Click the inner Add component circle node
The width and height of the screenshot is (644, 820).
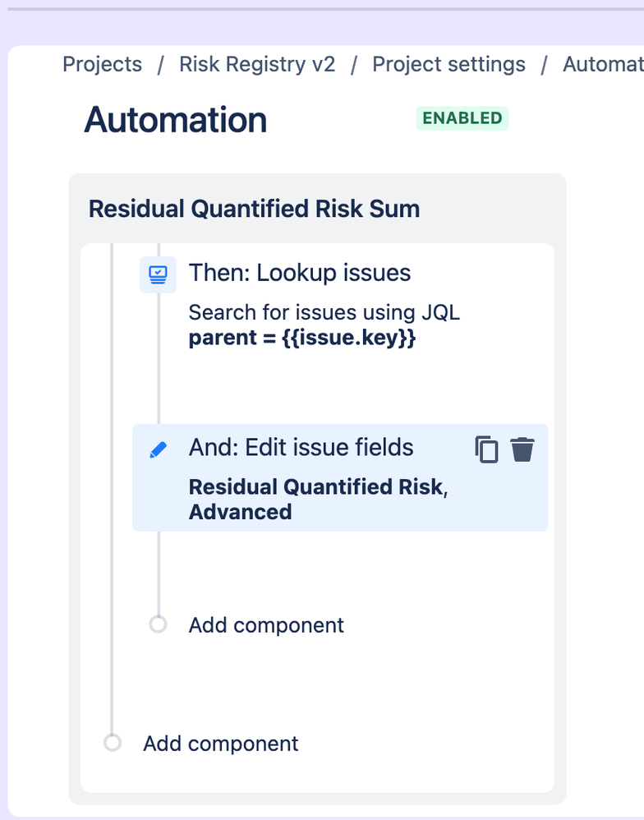point(158,625)
